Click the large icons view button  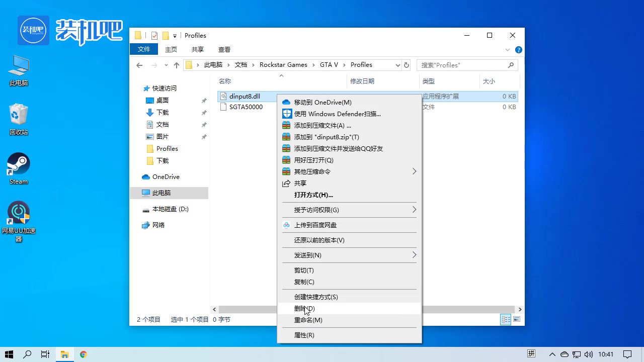516,319
